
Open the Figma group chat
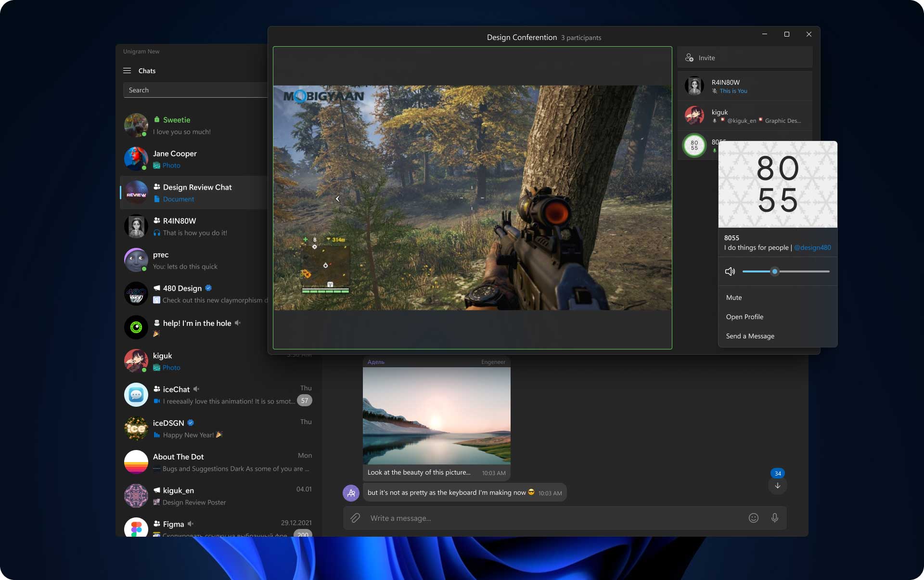[218, 526]
